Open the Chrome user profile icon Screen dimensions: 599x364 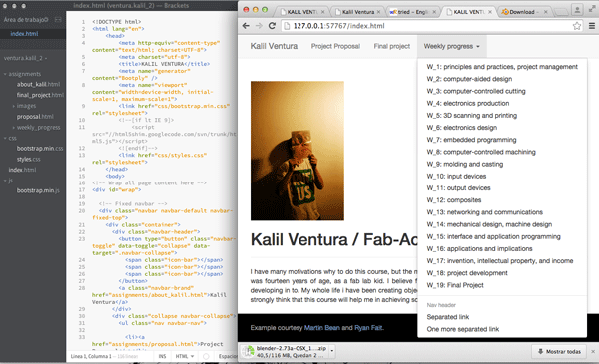[x=577, y=9]
